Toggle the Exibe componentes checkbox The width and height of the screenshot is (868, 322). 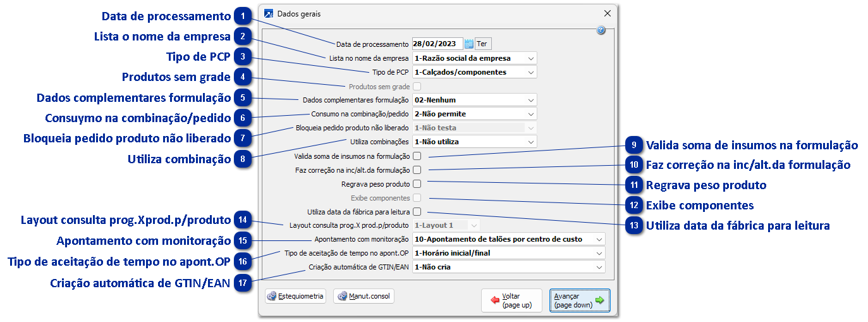pos(417,198)
